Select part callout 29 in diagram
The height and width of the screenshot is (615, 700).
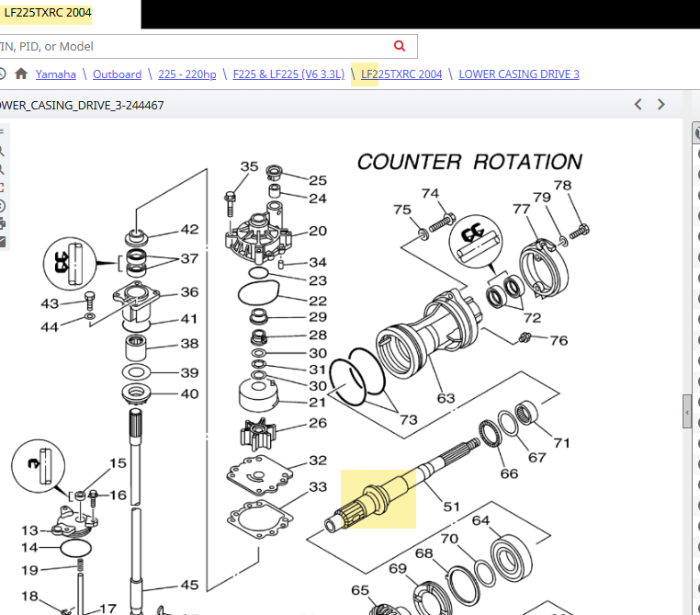[x=318, y=317]
